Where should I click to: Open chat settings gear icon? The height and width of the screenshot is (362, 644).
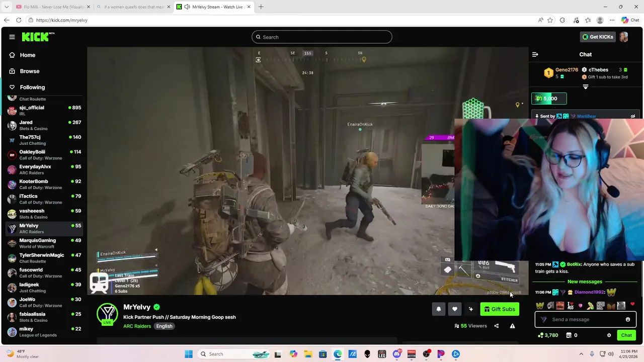pos(609,335)
